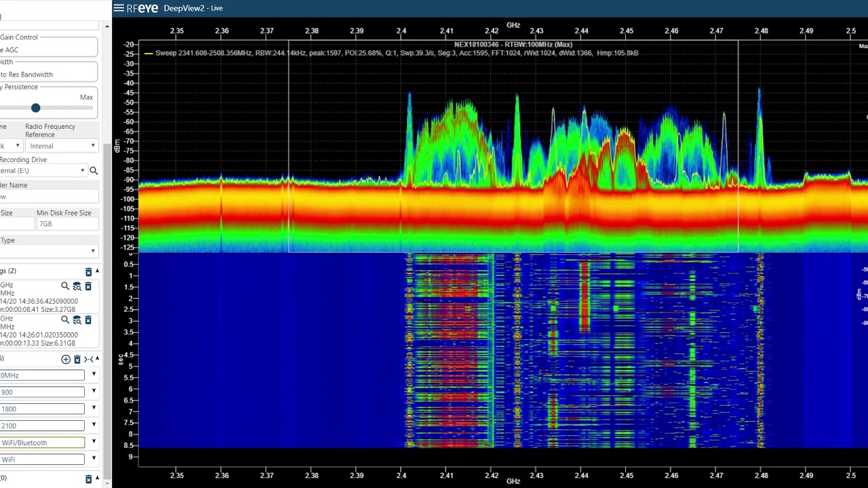Image resolution: width=868 pixels, height=488 pixels.
Task: Select the bottom WiFi preset name field
Action: 42,460
